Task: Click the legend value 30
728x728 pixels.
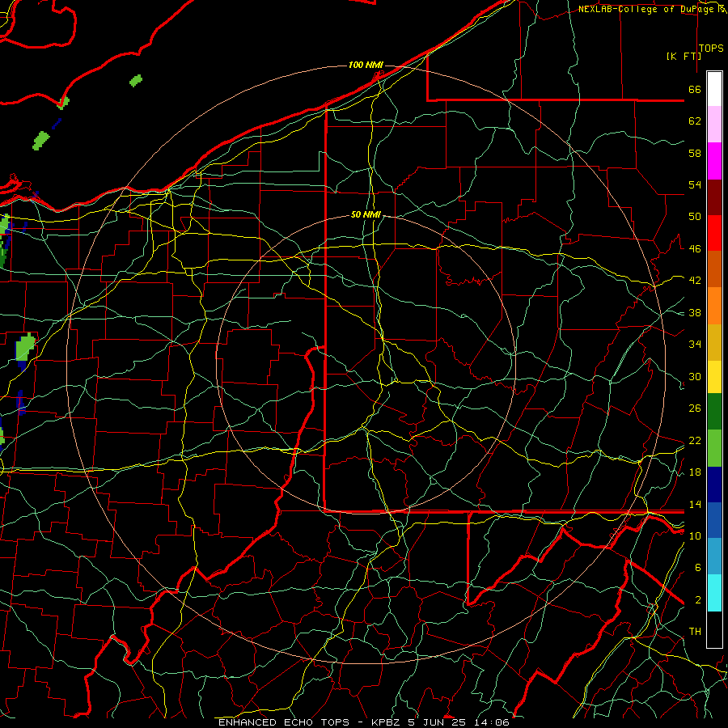Action: tap(695, 376)
